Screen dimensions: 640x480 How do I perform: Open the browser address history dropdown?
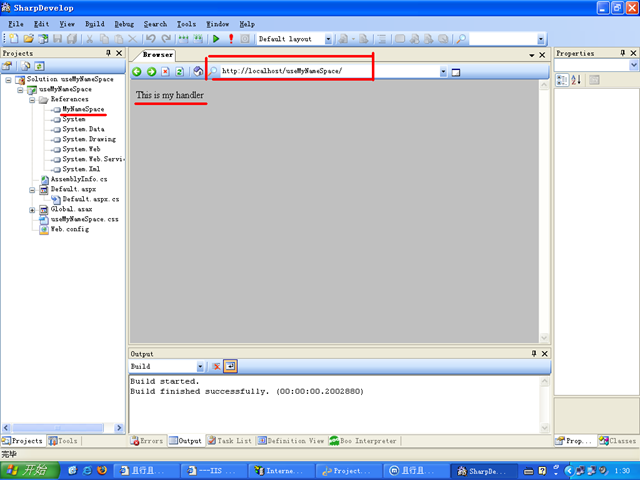pos(443,72)
